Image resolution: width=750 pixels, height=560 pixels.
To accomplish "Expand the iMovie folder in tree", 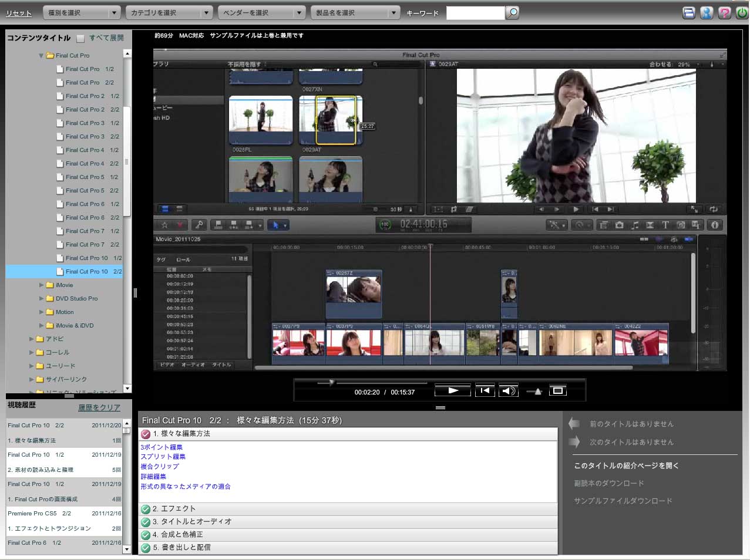I will 42,285.
